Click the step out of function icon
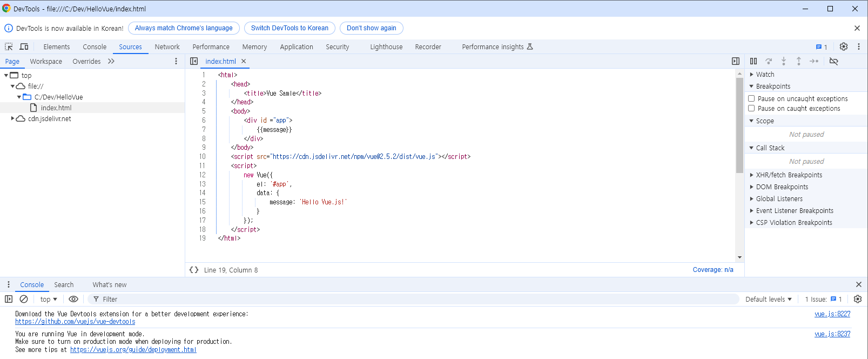This screenshot has width=868, height=359. pyautogui.click(x=799, y=62)
